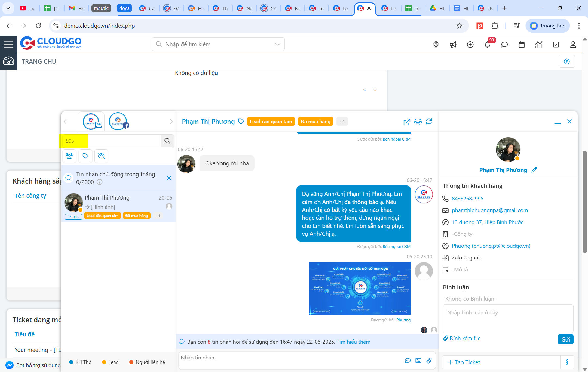Click the Gửi comment button
Viewport: 588px width, 372px height.
pos(565,339)
